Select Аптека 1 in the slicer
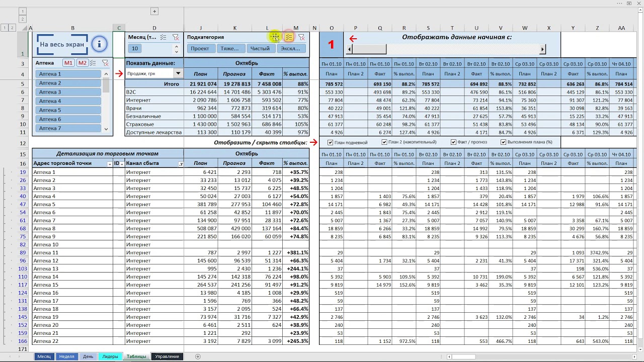This screenshot has height=362, width=644. [x=68, y=74]
